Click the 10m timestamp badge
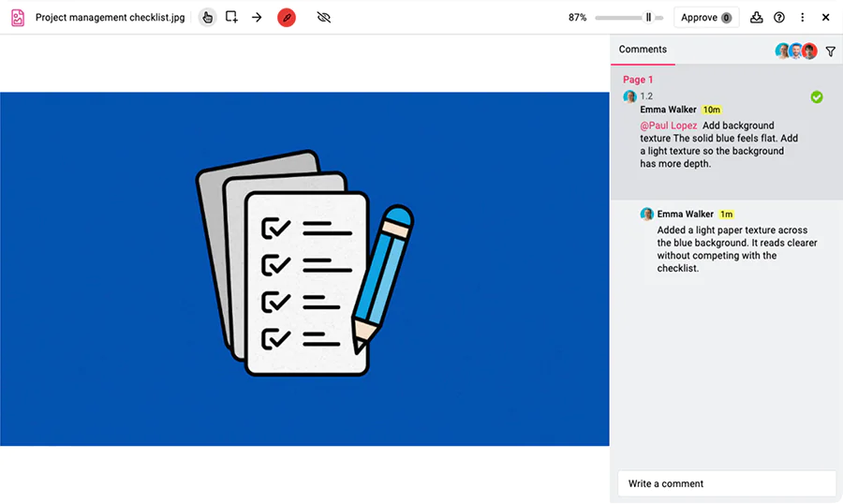 click(712, 110)
